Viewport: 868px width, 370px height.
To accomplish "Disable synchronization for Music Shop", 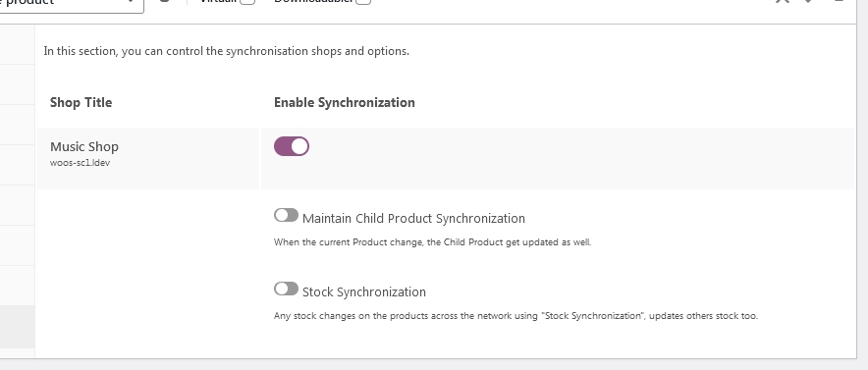I will [x=292, y=146].
